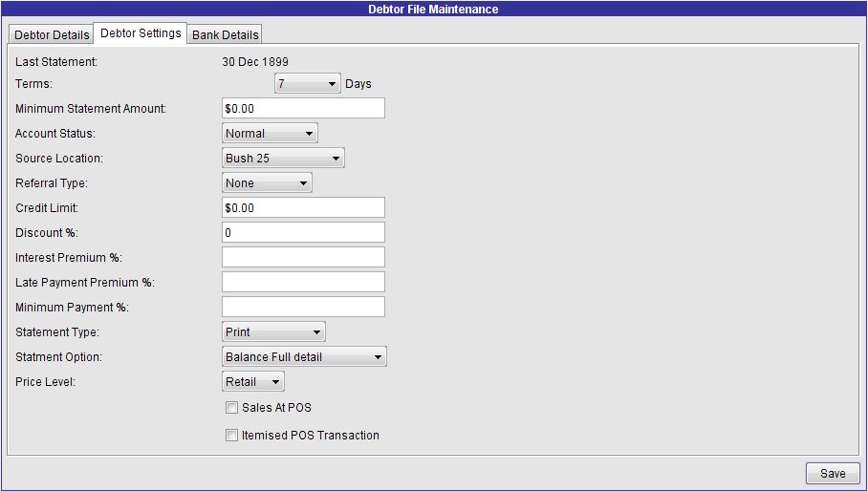The width and height of the screenshot is (868, 491).
Task: Expand the Price Level dropdown
Action: [x=253, y=382]
